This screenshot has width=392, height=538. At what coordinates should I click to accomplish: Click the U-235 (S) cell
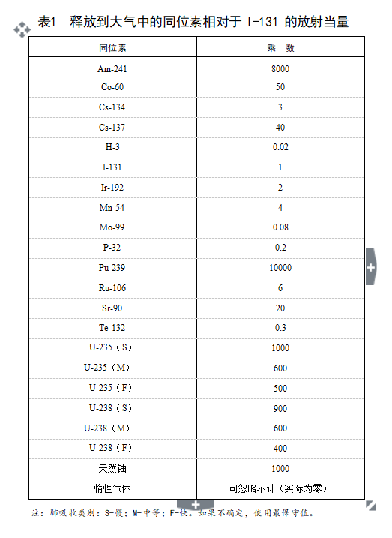coord(112,349)
